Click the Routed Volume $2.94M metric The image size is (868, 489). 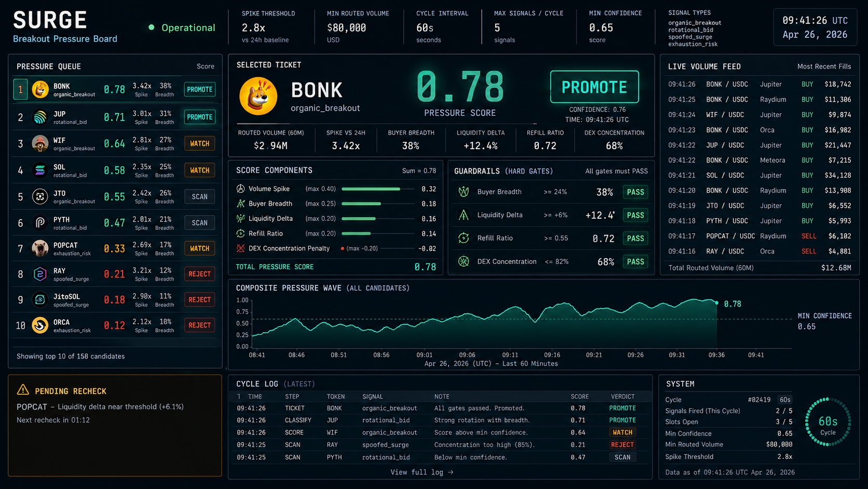(x=271, y=140)
